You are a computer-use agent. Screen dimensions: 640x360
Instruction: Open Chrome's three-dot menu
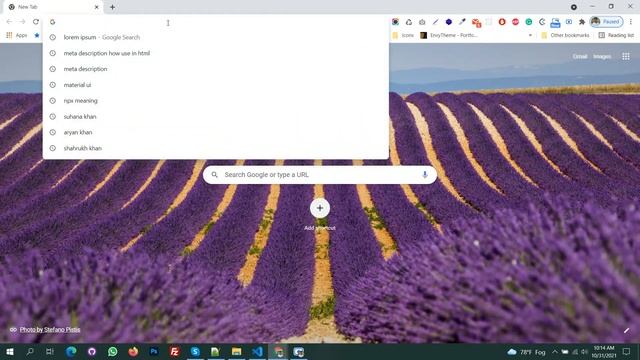pos(631,22)
